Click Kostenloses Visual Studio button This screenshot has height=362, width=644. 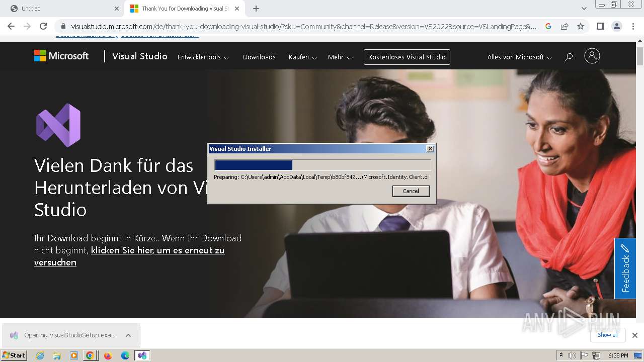click(407, 57)
